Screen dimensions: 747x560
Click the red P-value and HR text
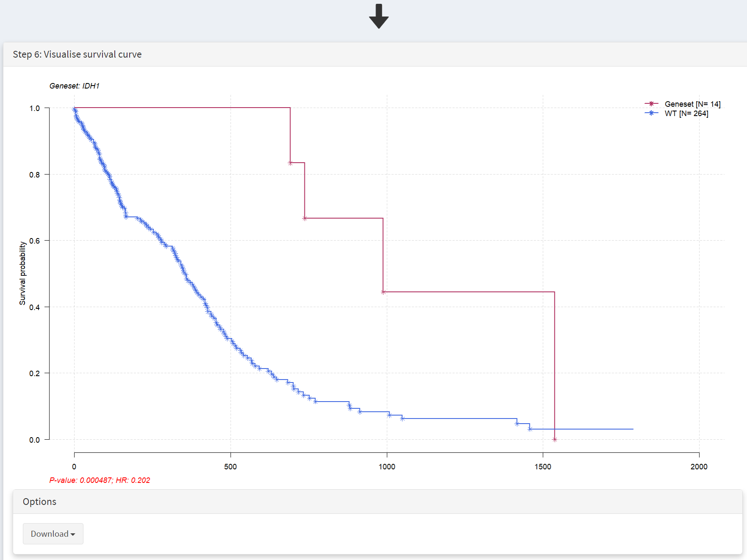tap(100, 480)
